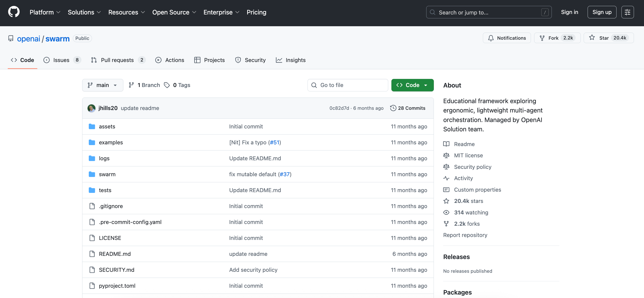Open the .pre-commit-config.yaml file
This screenshot has height=298, width=644.
130,222
